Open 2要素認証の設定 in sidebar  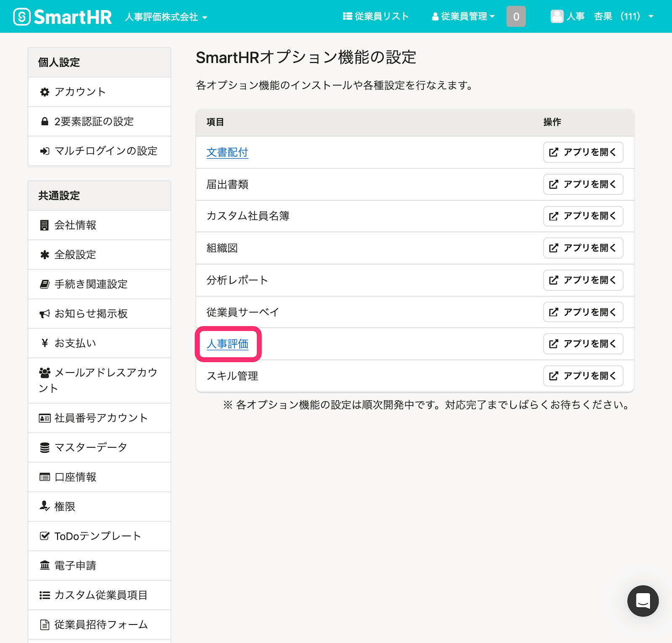point(100,121)
